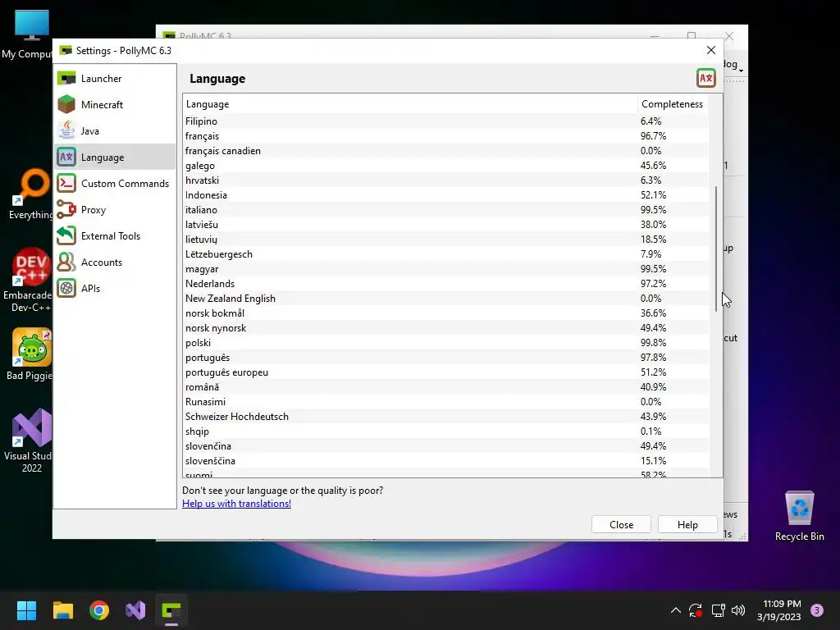
Task: Select the shqip language row
Action: (x=446, y=431)
